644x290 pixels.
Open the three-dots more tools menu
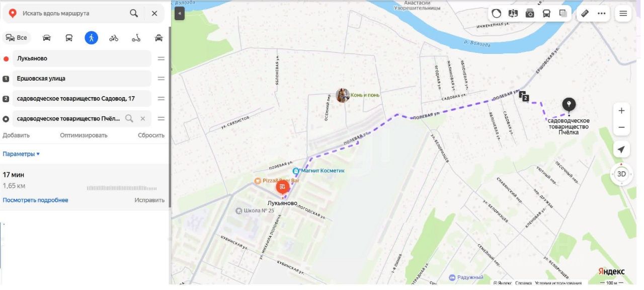click(x=601, y=14)
